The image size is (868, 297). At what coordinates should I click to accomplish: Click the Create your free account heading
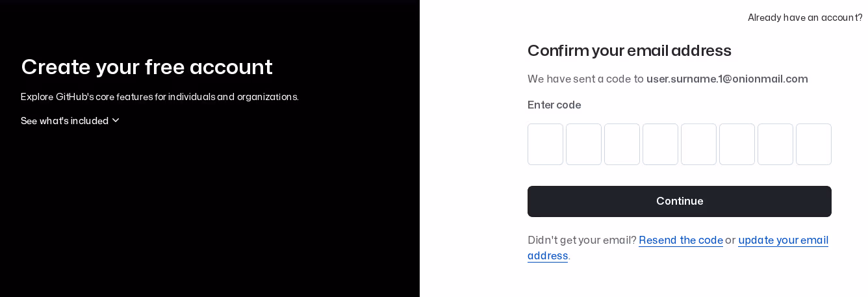(146, 67)
